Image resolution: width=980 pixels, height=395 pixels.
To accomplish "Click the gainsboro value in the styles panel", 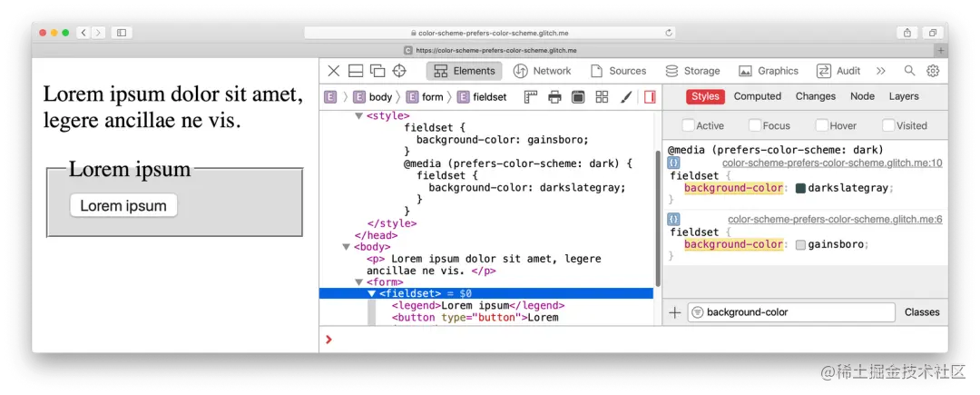I will [836, 244].
